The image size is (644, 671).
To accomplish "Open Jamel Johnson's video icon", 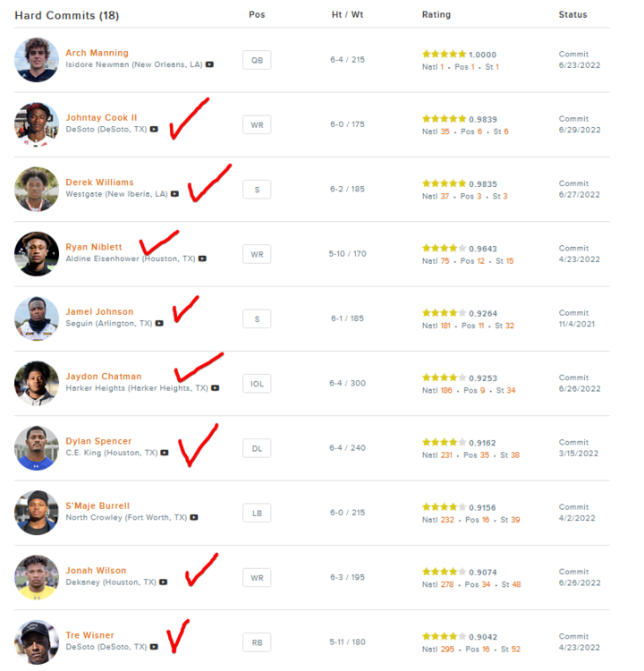I will (x=159, y=324).
